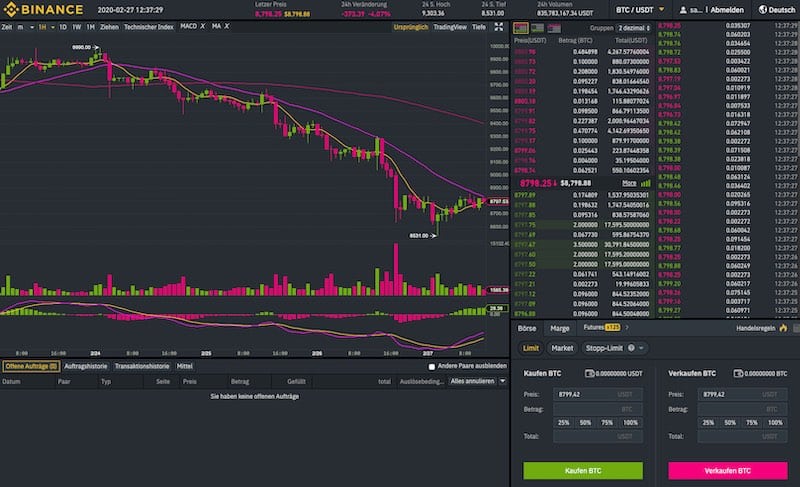The image size is (800, 487).
Task: Click the flame icon next to Handelsregeln
Action: click(783, 328)
